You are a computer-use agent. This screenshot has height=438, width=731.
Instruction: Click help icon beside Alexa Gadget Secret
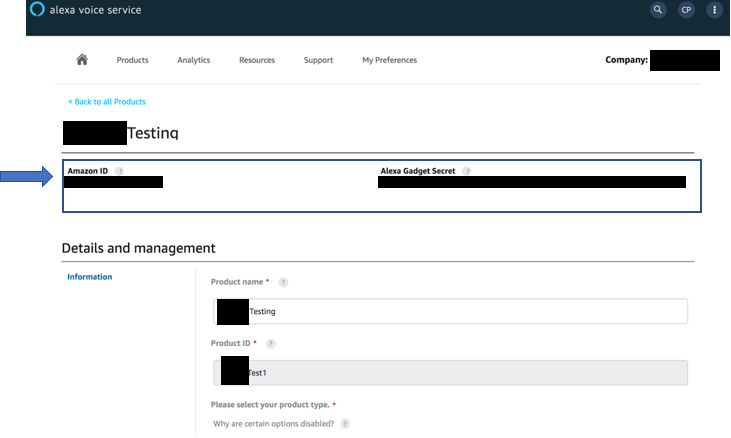point(466,171)
